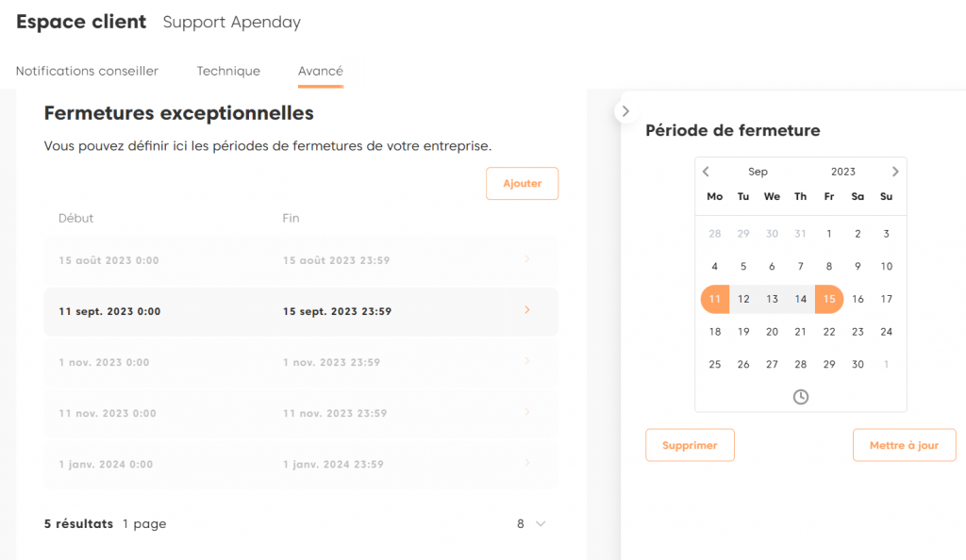Open the 2023 year selector
The height and width of the screenshot is (560, 966).
click(842, 172)
